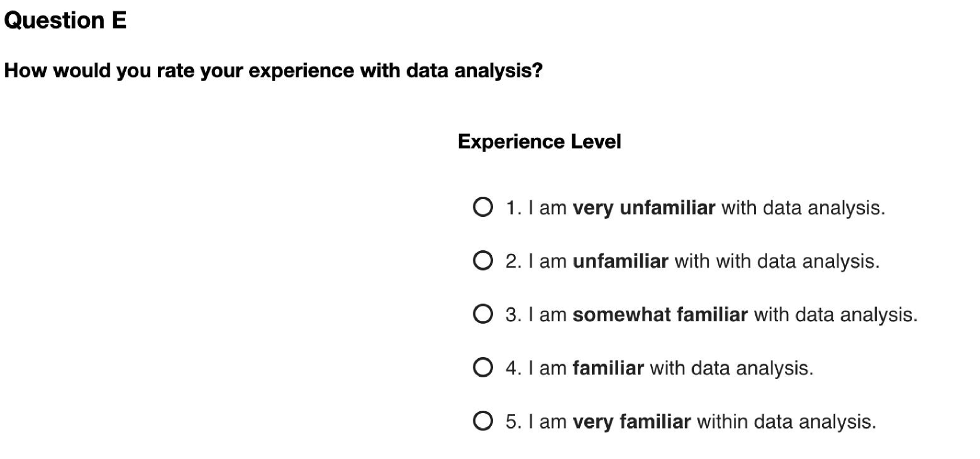Click "within data analysis." in option 5
Viewport: 980px width, 459px height.
tap(786, 422)
